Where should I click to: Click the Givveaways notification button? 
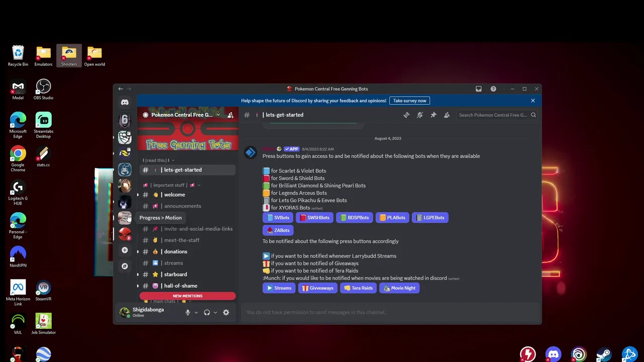click(x=317, y=288)
